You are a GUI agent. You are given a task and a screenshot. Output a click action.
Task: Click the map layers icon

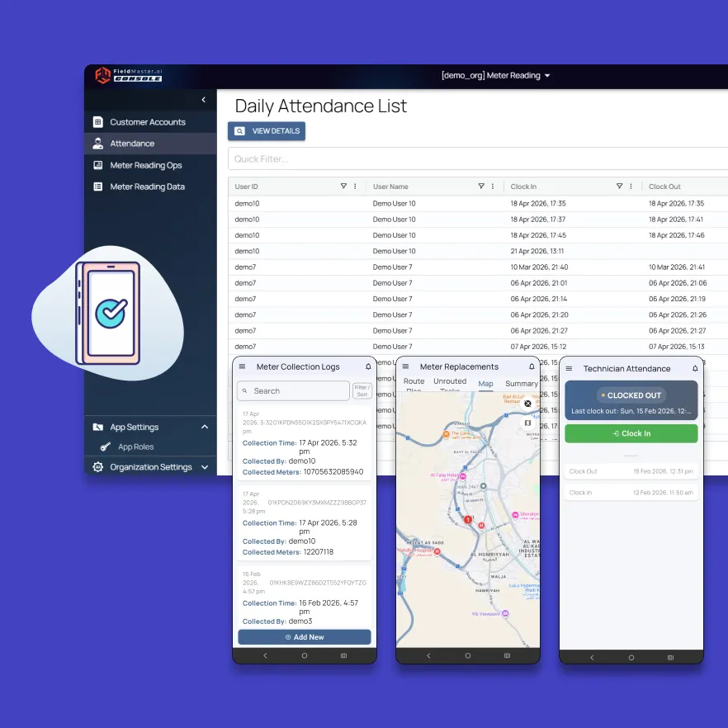[528, 423]
